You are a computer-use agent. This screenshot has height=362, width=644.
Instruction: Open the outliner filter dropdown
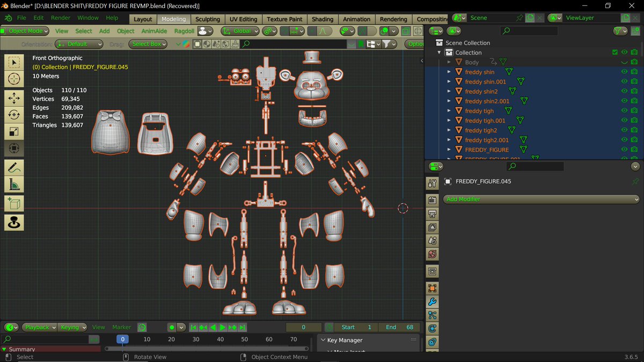click(x=621, y=31)
